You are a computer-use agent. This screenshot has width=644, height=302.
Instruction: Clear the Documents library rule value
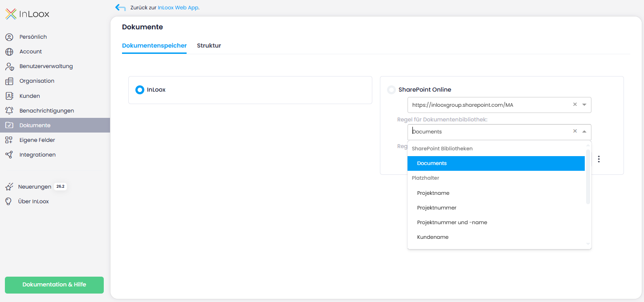pyautogui.click(x=575, y=131)
